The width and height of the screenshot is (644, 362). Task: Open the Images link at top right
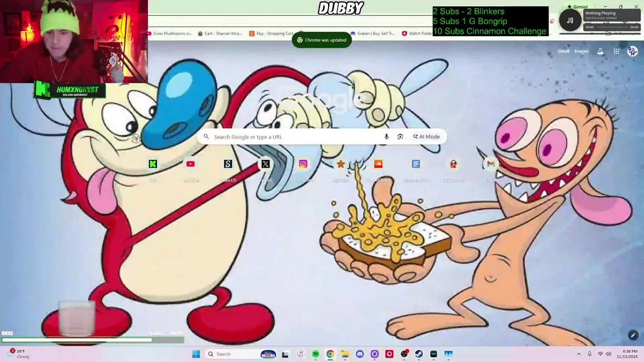(582, 51)
